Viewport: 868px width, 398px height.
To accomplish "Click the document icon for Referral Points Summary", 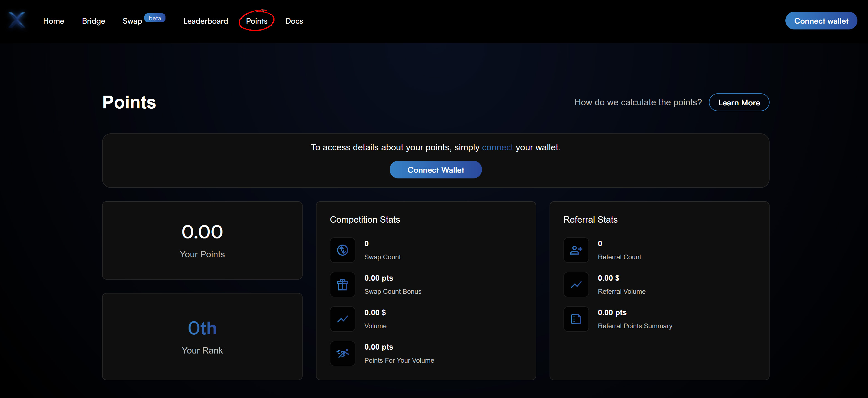I will coord(576,319).
